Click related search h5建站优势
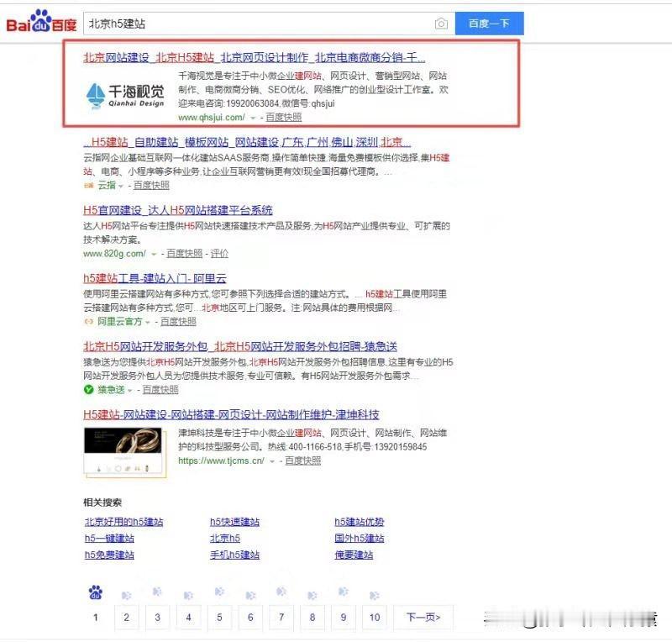Image resolution: width=672 pixels, height=642 pixels. 360,522
